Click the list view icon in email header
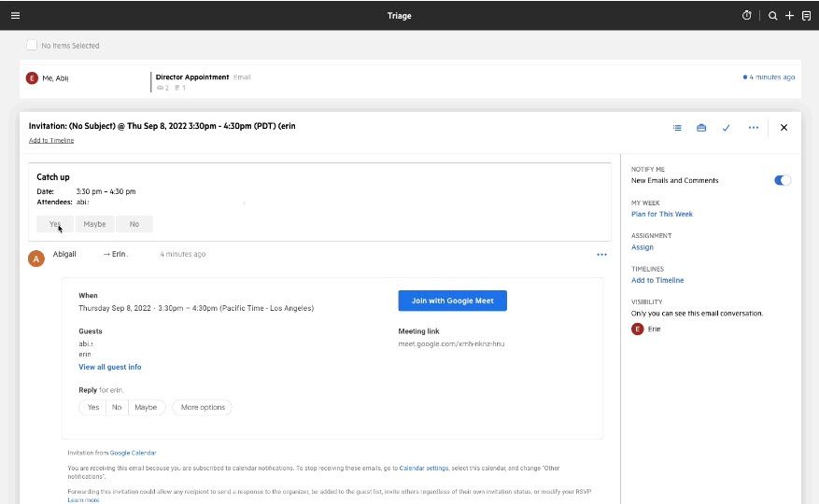Viewport: 819px width, 504px height. coord(677,128)
